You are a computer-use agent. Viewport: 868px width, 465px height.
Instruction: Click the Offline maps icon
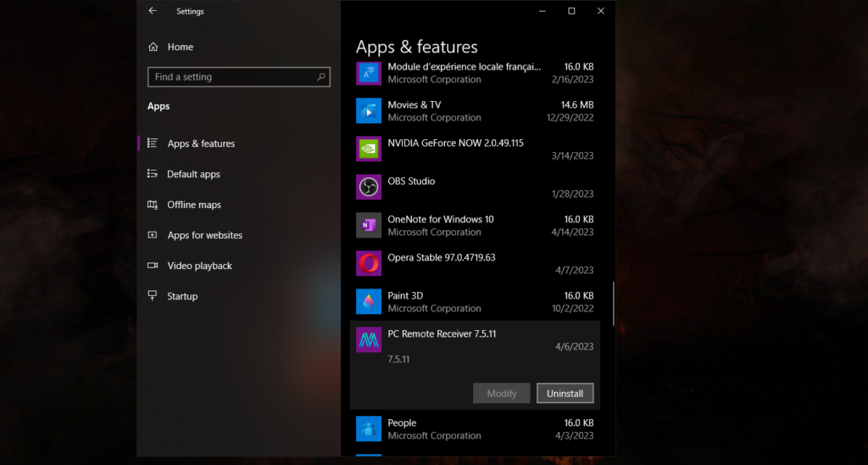pos(153,204)
